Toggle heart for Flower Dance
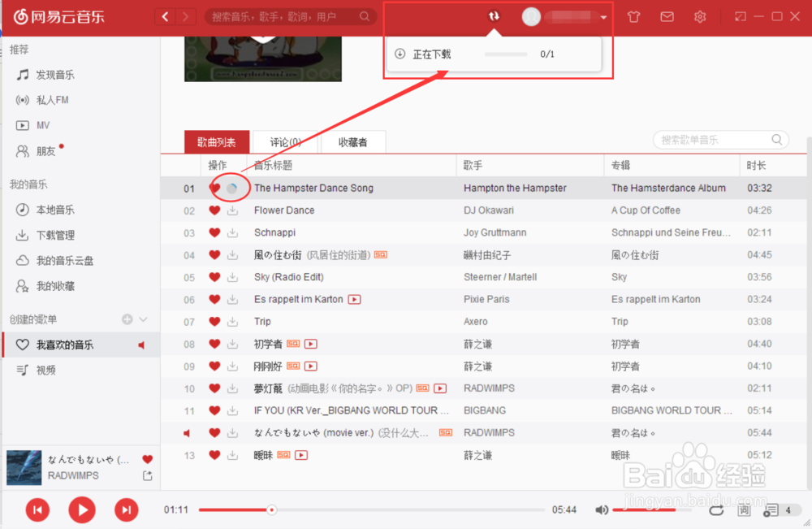 pyautogui.click(x=214, y=210)
